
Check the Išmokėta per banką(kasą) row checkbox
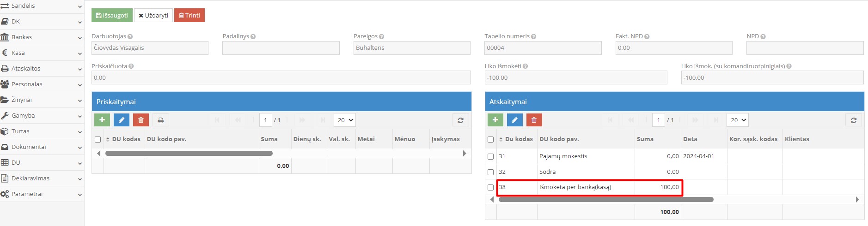pyautogui.click(x=490, y=187)
